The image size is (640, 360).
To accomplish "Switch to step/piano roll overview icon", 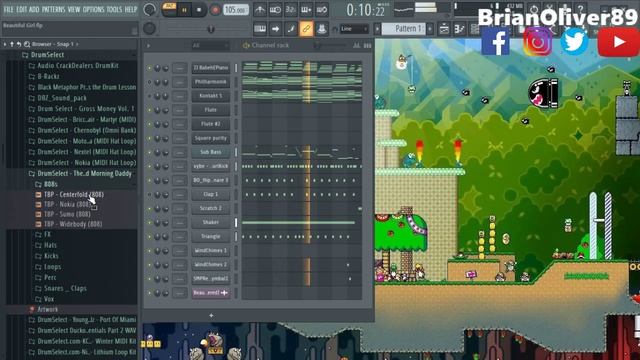I will point(367,46).
